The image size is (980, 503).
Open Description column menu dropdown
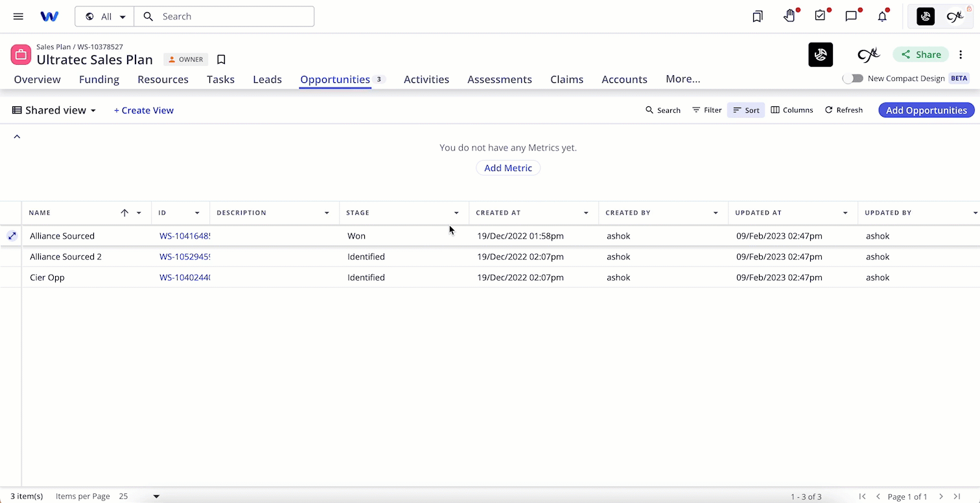[327, 213]
